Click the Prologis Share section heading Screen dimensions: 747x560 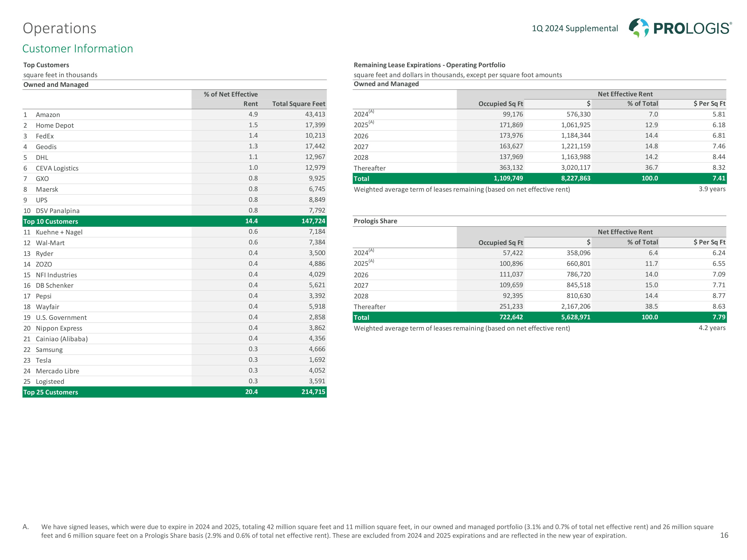tap(375, 221)
